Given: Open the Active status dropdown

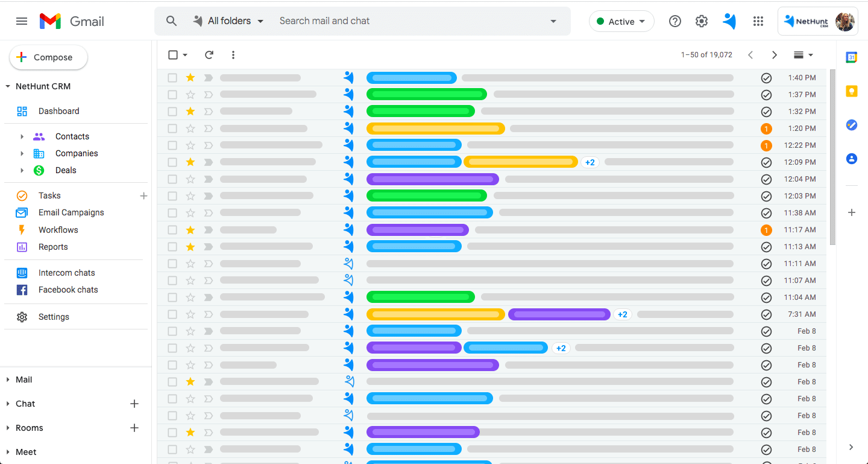Looking at the screenshot, I should click(x=621, y=21).
